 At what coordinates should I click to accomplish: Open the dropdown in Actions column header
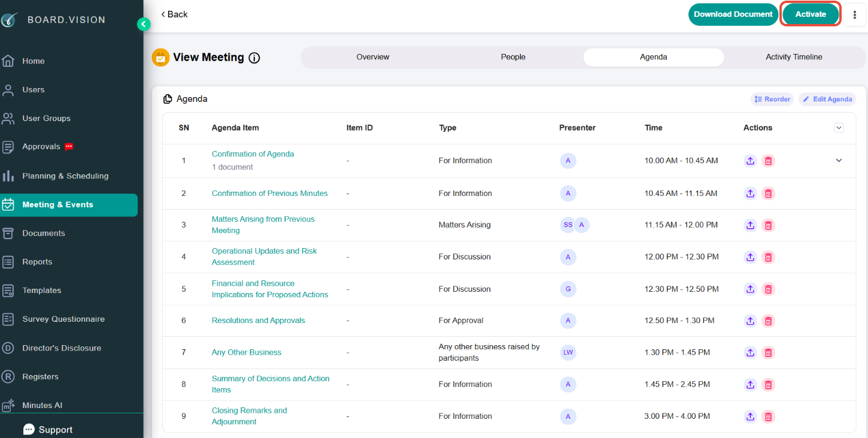(839, 128)
